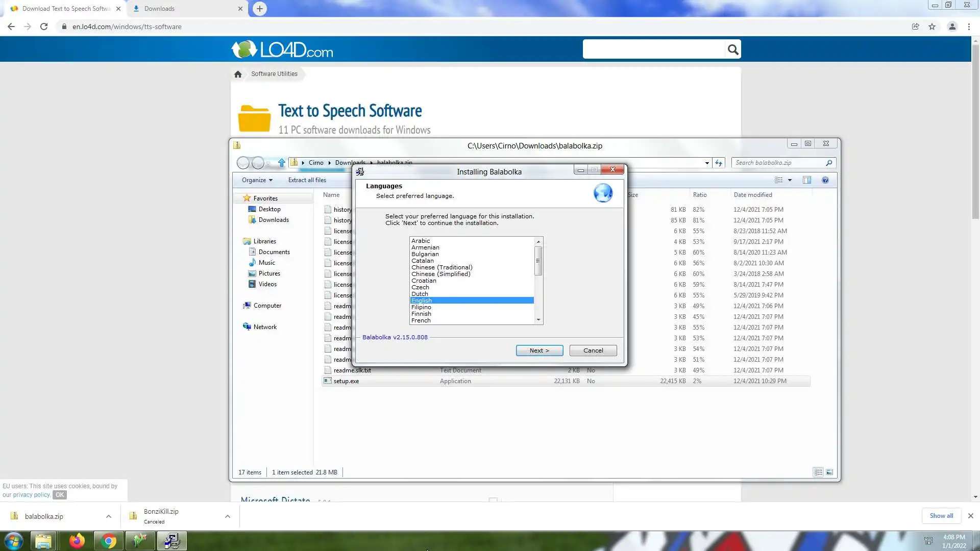Toggle the Explorer preview pane icon

(x=806, y=180)
